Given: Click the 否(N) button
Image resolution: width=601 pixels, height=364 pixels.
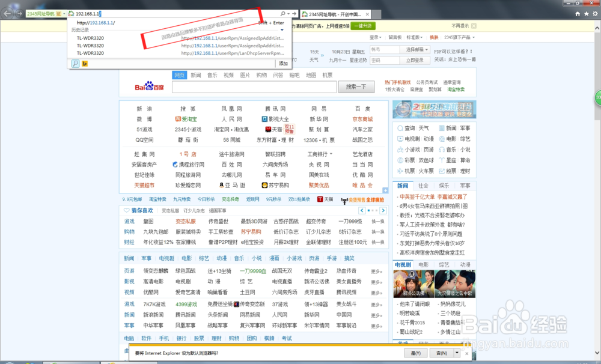Looking at the screenshot, I should tap(442, 353).
